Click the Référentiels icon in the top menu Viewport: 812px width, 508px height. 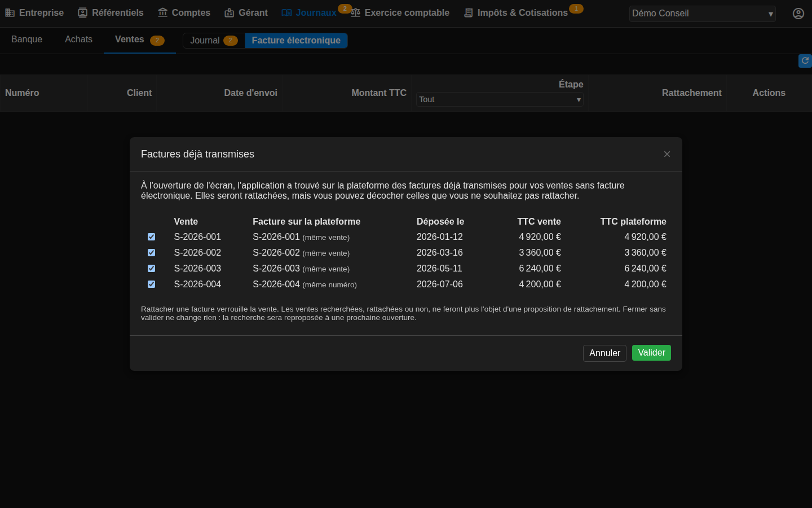coord(82,13)
